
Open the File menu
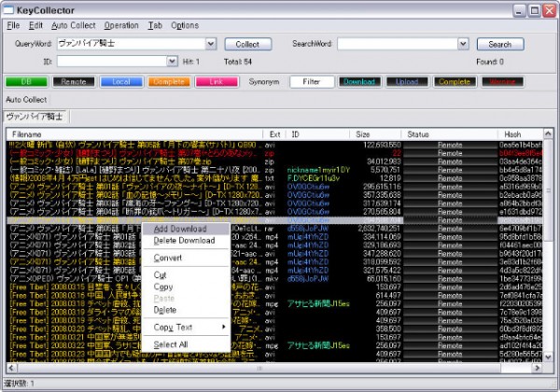tap(13, 25)
